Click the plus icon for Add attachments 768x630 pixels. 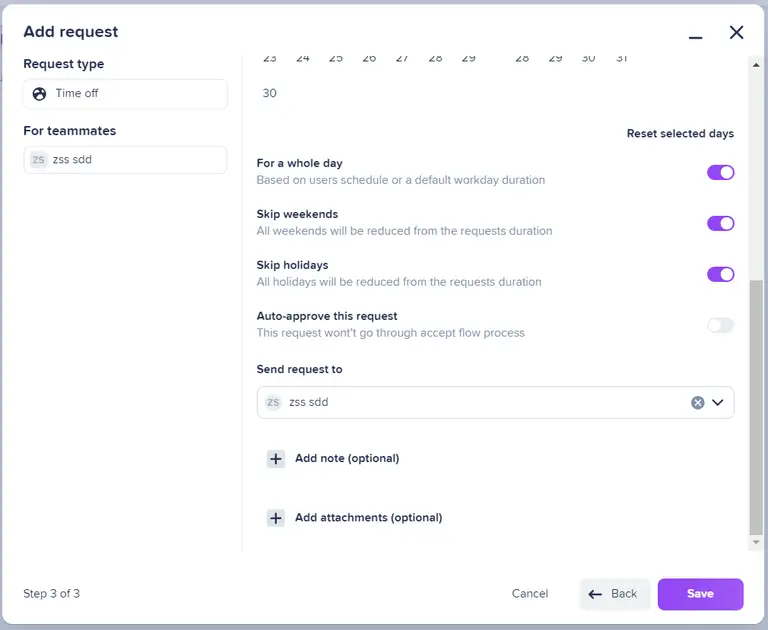point(276,518)
